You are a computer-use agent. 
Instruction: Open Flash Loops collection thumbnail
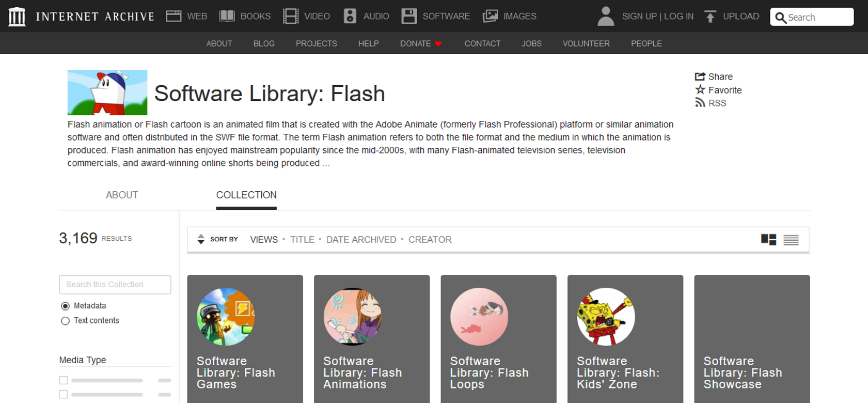tap(479, 317)
